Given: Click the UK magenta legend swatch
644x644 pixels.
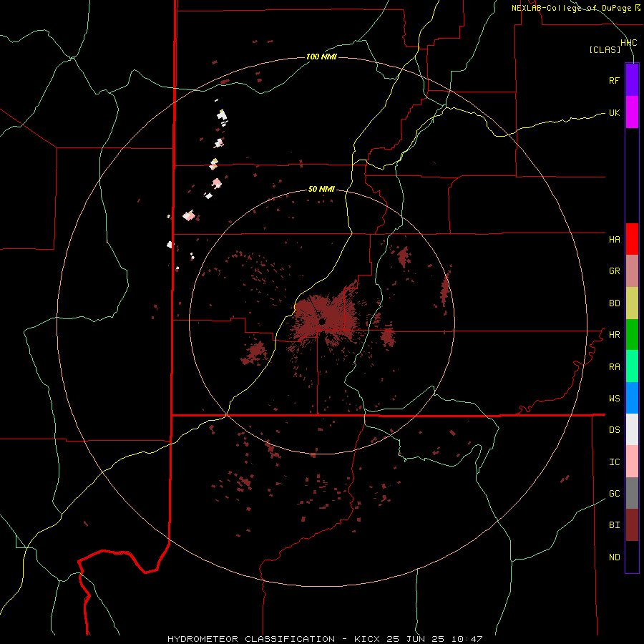Looking at the screenshot, I should tap(632, 112).
